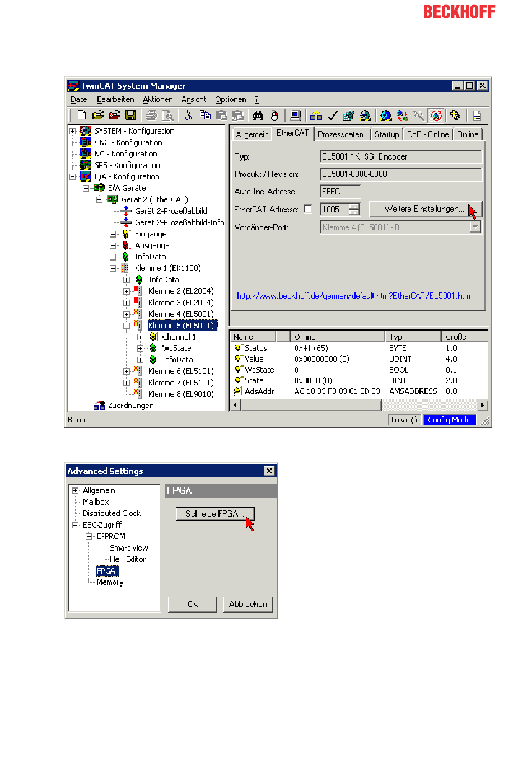The width and height of the screenshot is (532, 767).
Task: Confirm Advanced Settings with OK
Action: click(192, 604)
